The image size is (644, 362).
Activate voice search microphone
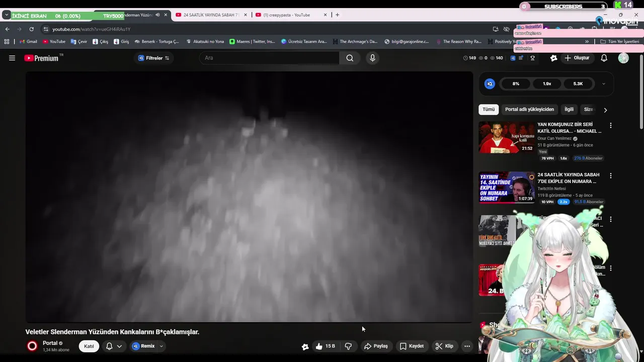pos(372,58)
